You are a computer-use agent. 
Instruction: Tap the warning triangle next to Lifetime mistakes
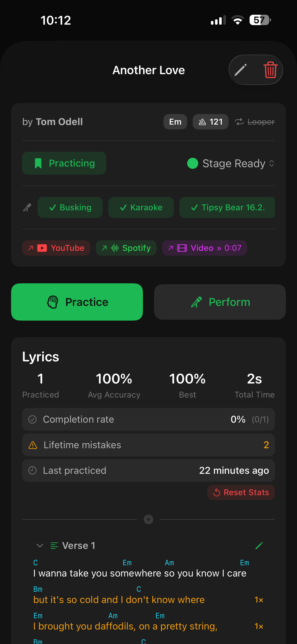pyautogui.click(x=33, y=445)
